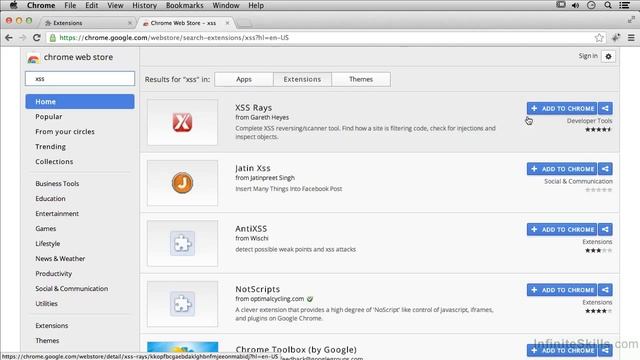Open Spotlight search in the menu bar
Viewport: 640px width, 360px height.
coord(608,5)
